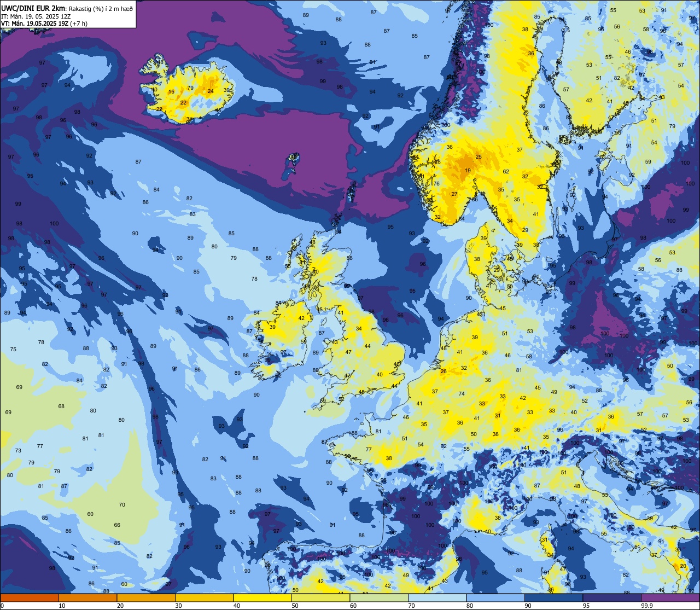Viewport: 700px width, 610px height.
Task: Click the 70–80% pale blue legend swatch
Action: click(x=437, y=597)
